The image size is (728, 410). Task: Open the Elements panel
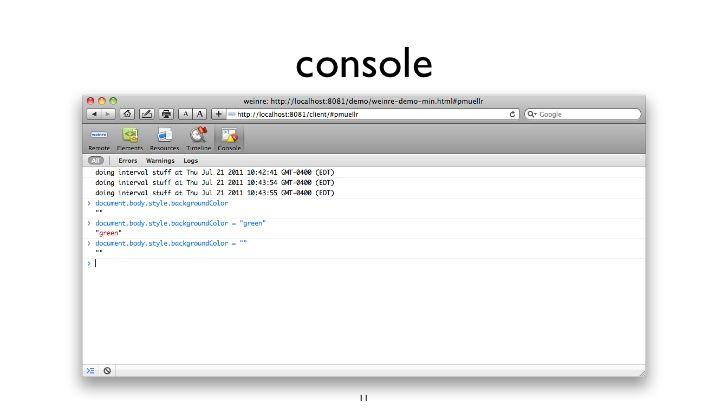130,139
